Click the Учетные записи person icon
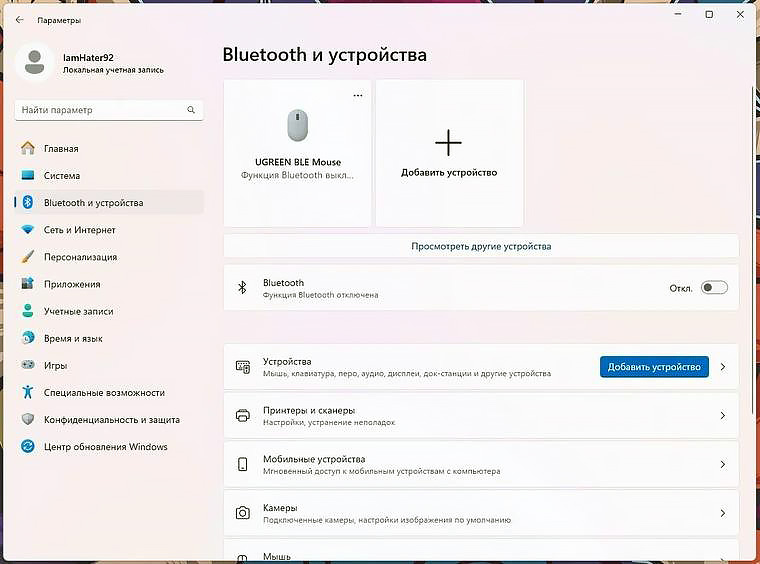 (x=28, y=311)
